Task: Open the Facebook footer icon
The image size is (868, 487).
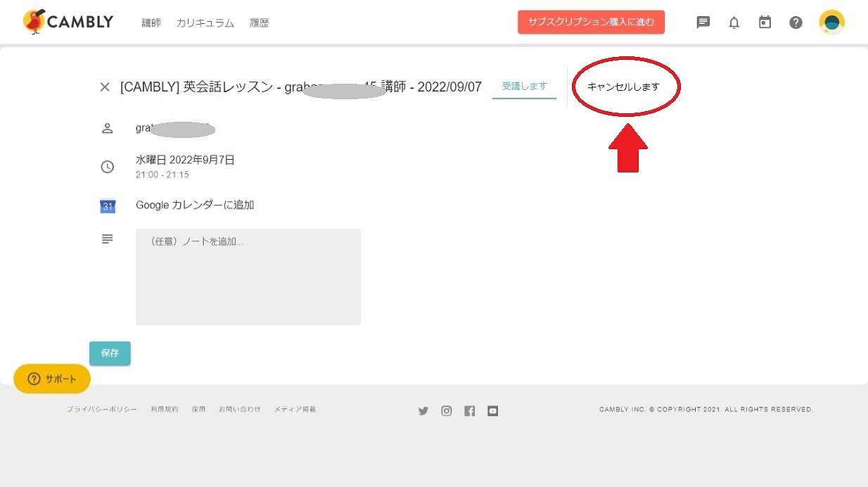Action: click(470, 411)
